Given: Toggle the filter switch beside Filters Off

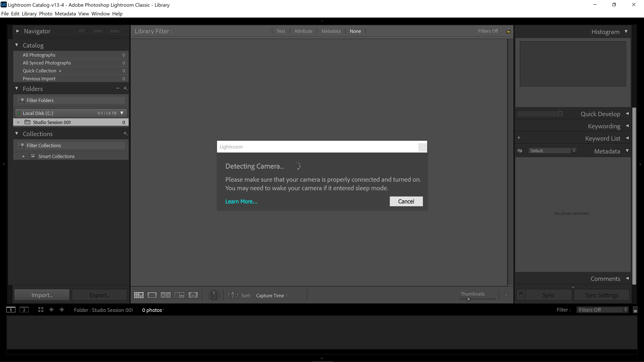Looking at the screenshot, I should tap(635, 310).
